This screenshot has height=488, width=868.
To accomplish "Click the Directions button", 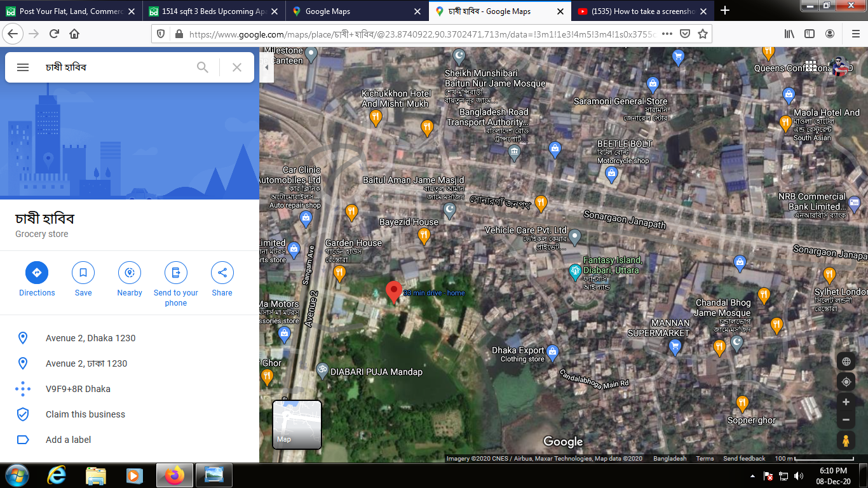I will tap(37, 280).
